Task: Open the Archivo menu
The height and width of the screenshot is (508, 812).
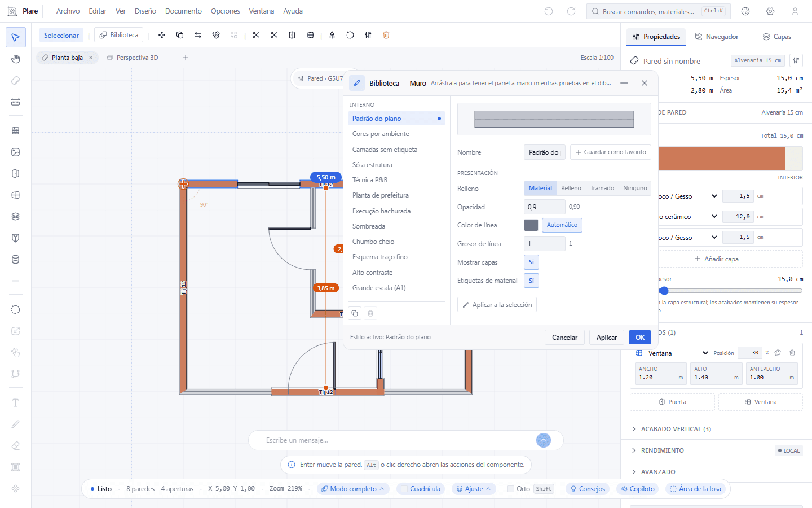Action: click(x=68, y=11)
